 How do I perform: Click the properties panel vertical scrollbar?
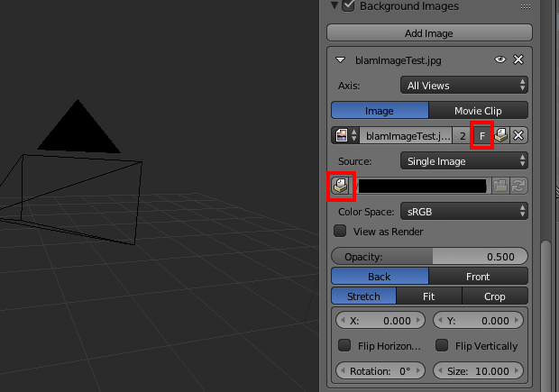coord(545,316)
